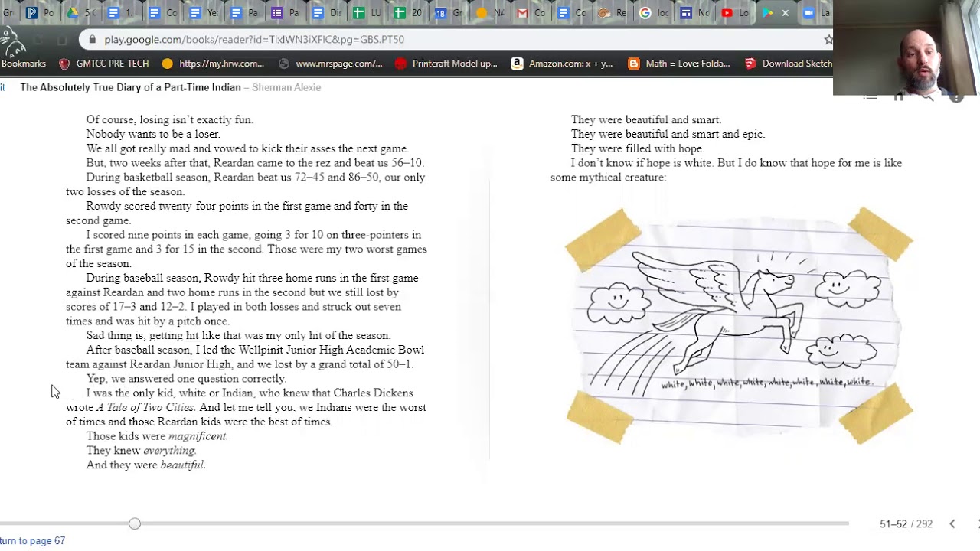Open the Download Sketch bookmark
The width and height of the screenshot is (980, 551).
[789, 64]
